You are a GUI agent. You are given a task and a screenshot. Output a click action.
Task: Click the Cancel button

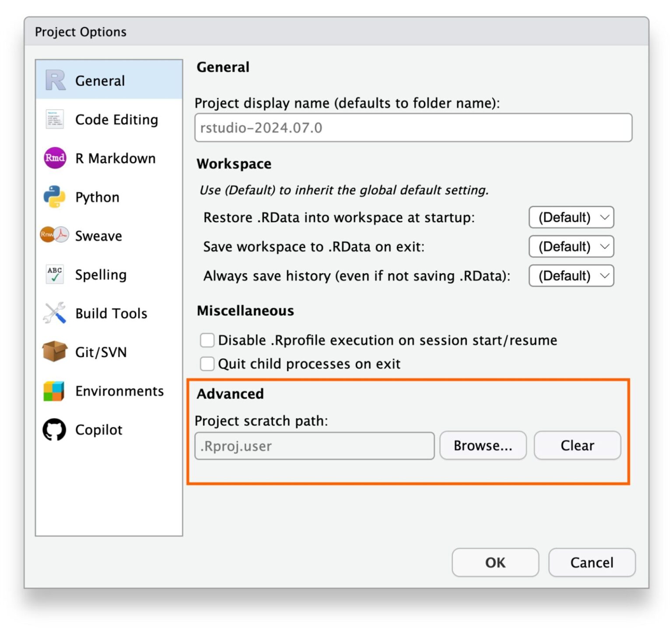591,562
